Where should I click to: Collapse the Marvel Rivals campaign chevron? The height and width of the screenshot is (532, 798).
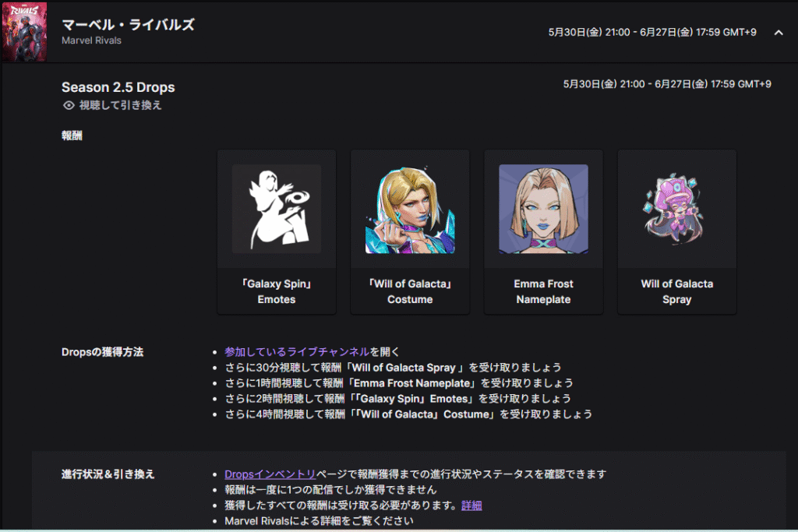779,33
